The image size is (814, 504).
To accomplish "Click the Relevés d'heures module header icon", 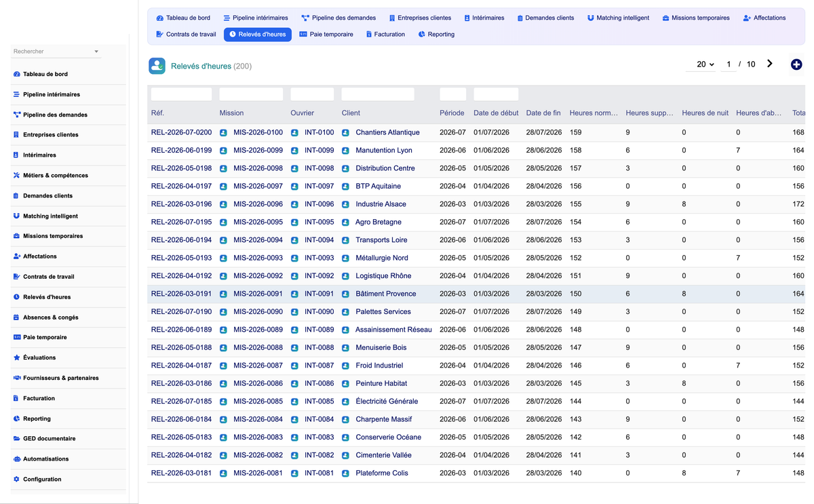I will [157, 66].
